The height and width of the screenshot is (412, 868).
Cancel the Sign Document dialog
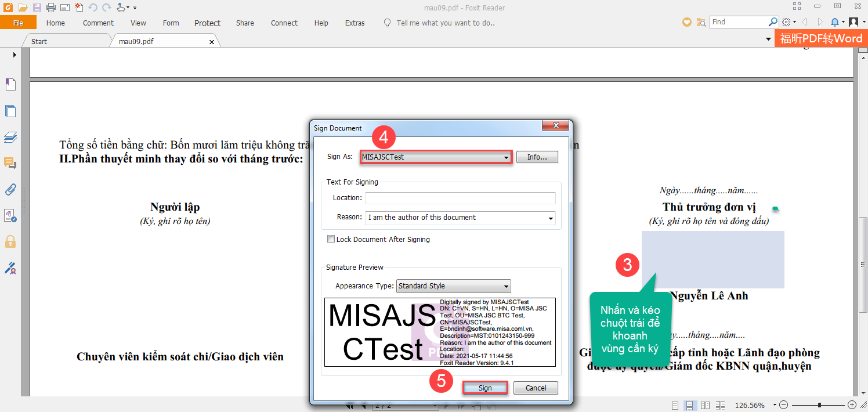[x=536, y=388]
